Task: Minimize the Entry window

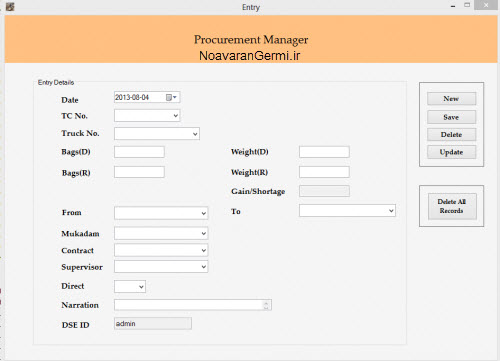Action: point(453,6)
